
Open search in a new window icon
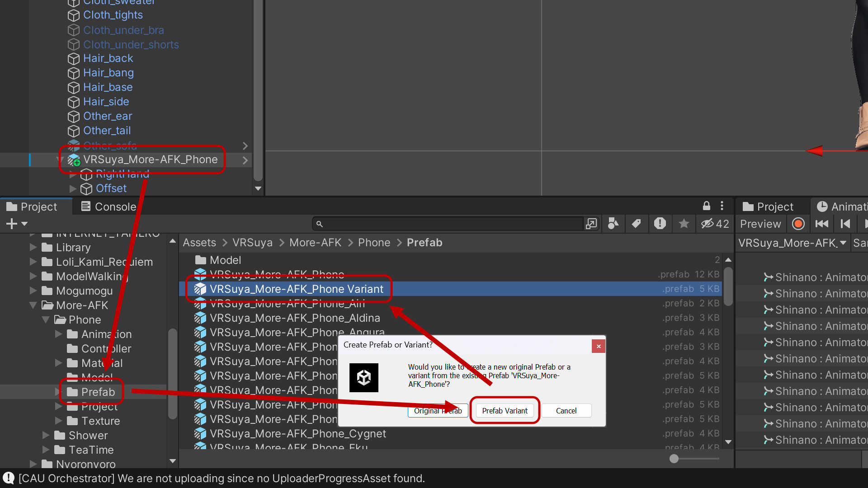pos(591,224)
